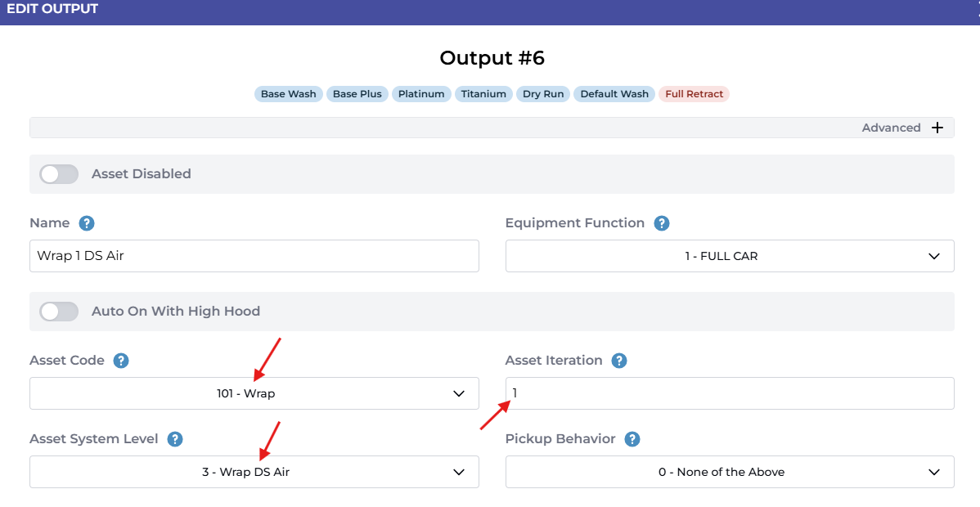Click the help icon next to Name

[86, 223]
